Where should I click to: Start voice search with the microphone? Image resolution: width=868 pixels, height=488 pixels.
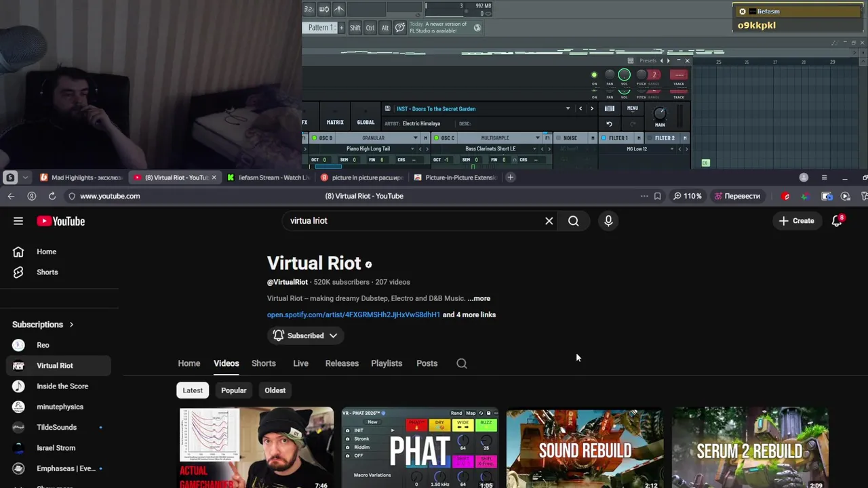(608, 221)
